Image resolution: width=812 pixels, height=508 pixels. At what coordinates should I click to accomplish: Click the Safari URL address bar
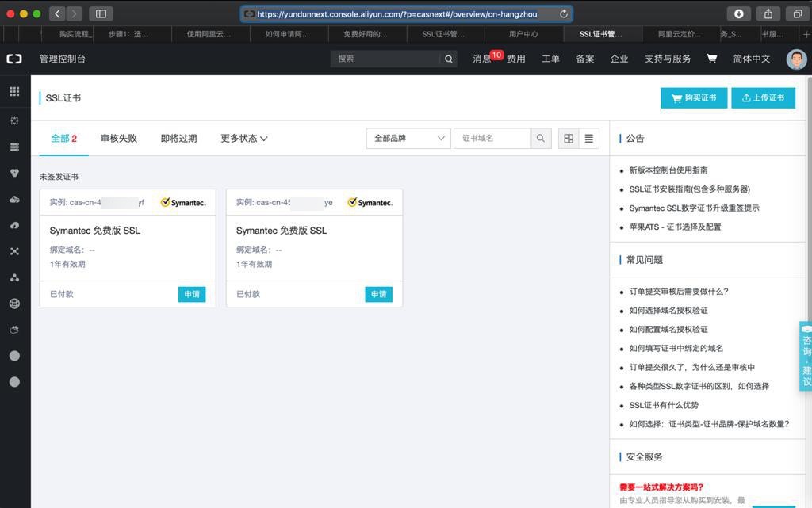click(407, 14)
